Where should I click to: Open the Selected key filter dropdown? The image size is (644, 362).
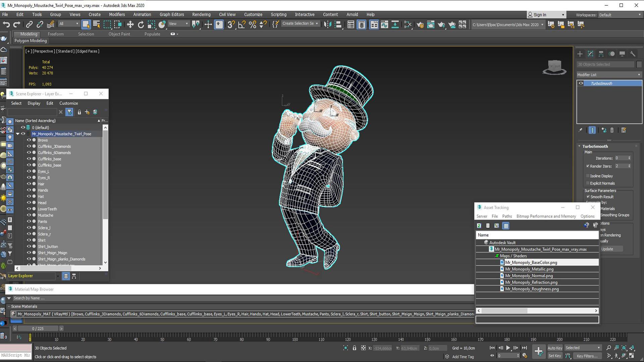[x=583, y=348]
